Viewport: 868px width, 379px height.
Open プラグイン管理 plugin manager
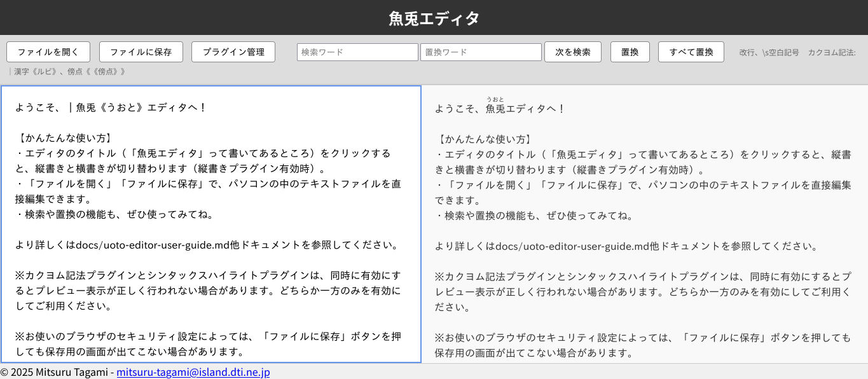point(233,52)
